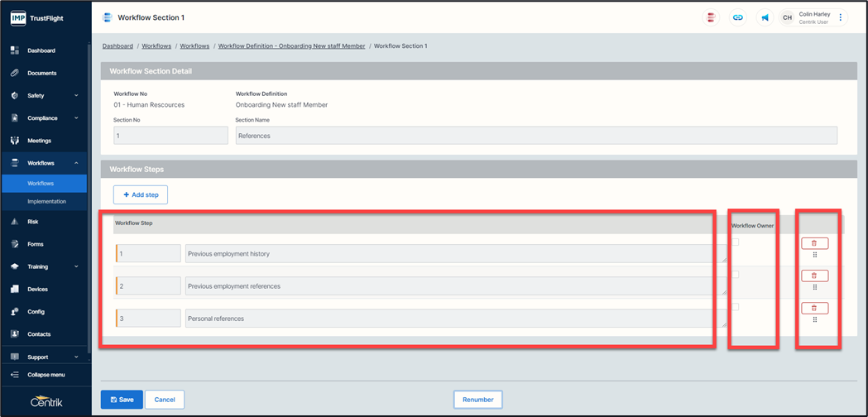Open Forms from the sidebar
868x417 pixels.
pyautogui.click(x=36, y=244)
